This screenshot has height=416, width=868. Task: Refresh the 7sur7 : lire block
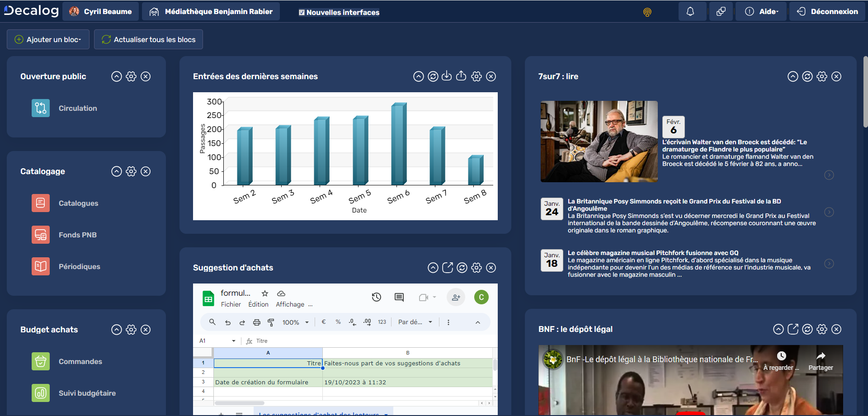coord(807,76)
